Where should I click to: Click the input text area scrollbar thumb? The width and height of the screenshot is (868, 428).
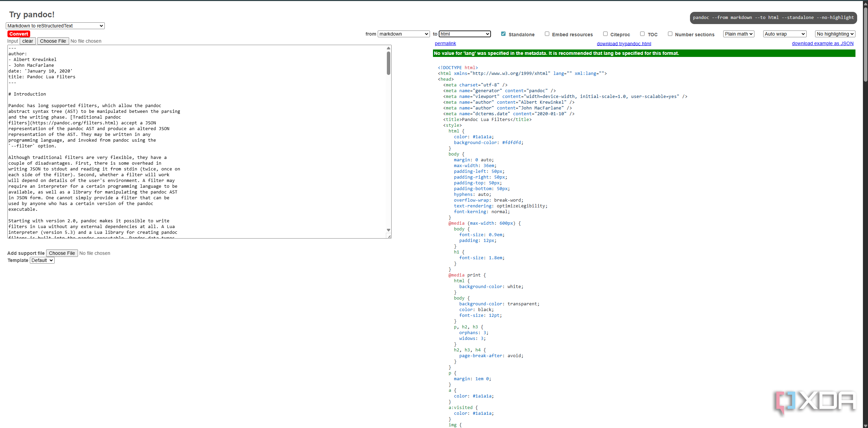[x=389, y=63]
